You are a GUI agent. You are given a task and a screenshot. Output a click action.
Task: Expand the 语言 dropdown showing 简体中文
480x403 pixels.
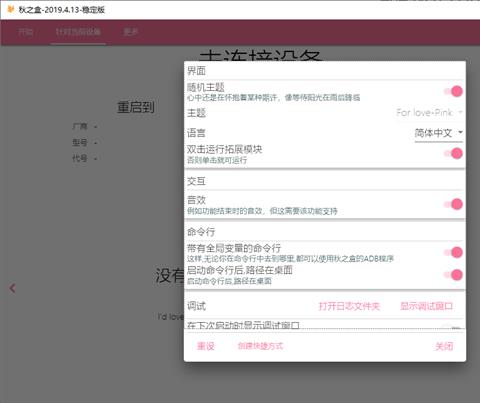pos(439,133)
